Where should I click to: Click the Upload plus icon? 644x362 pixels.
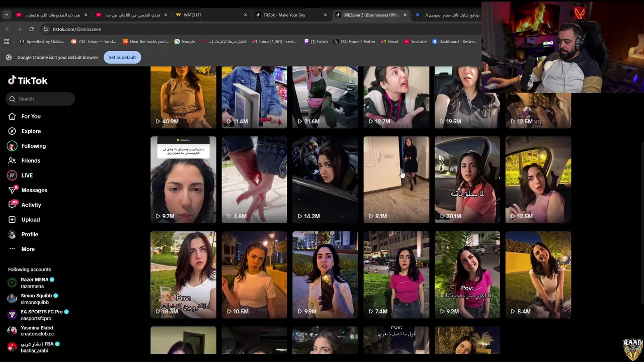click(x=12, y=220)
